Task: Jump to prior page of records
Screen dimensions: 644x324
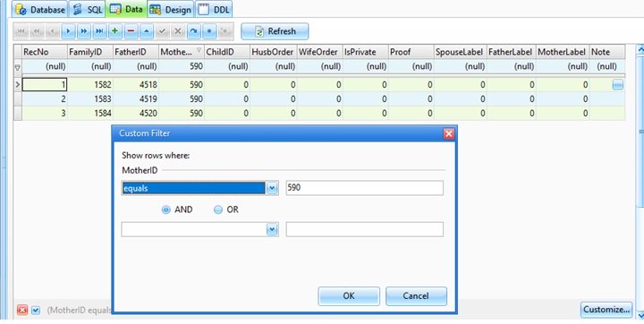Action: pos(37,31)
